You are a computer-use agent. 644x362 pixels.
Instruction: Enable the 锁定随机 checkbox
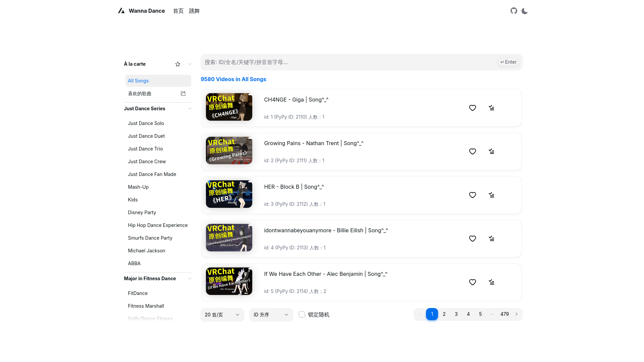302,314
